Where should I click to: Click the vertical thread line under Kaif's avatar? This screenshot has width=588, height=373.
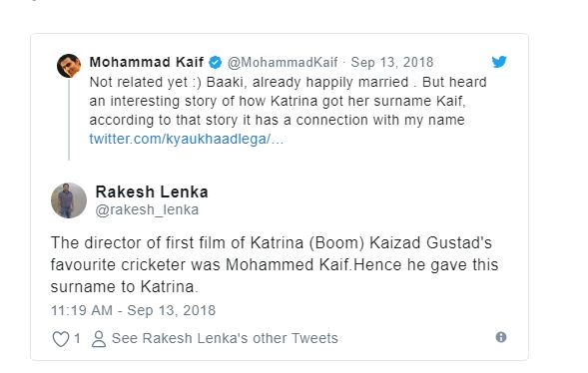click(69, 120)
